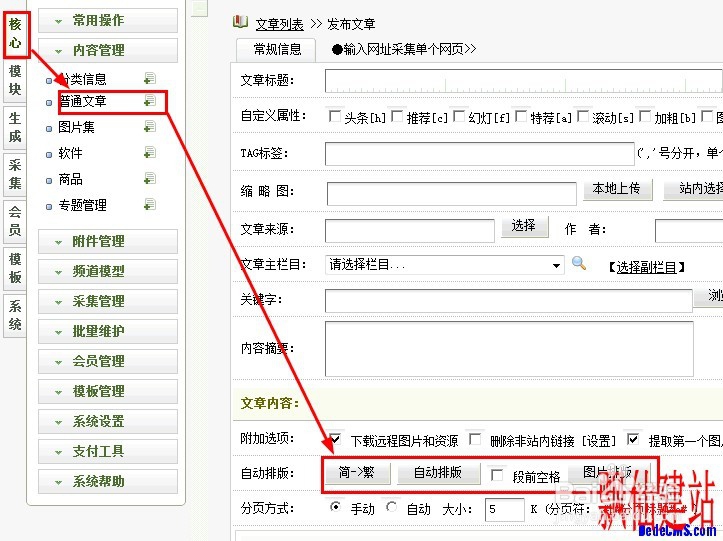Viewport: 723px width, 541px height.
Task: Click the [设置] link after 删除非站内链接
Action: (599, 441)
